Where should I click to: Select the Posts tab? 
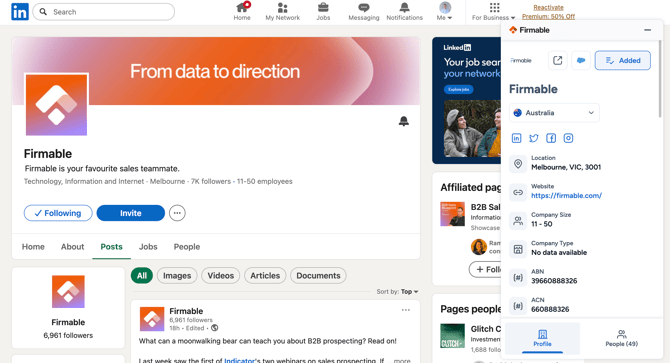tap(112, 247)
